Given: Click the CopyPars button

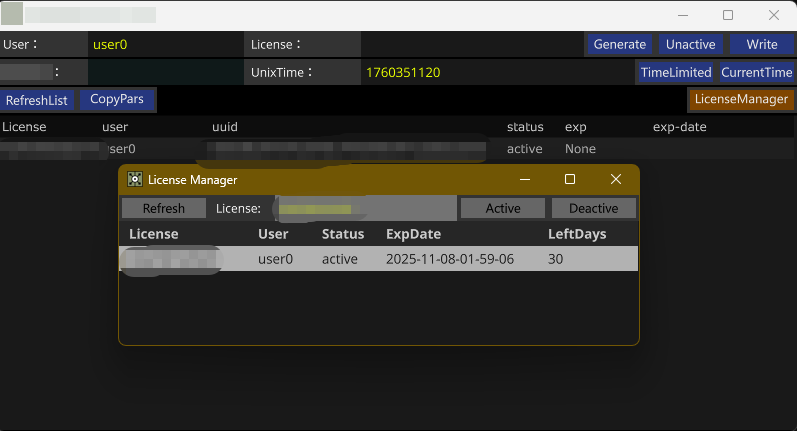Looking at the screenshot, I should [x=117, y=100].
